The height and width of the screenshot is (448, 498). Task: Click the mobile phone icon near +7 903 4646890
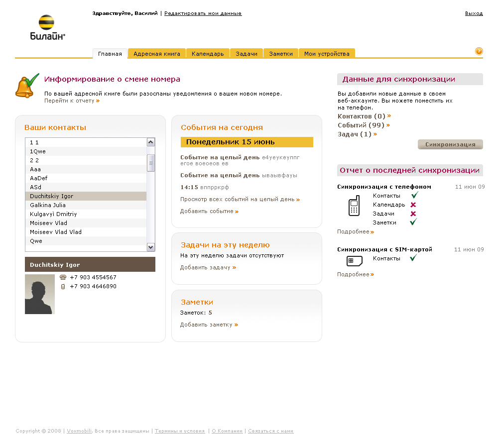pyautogui.click(x=63, y=286)
